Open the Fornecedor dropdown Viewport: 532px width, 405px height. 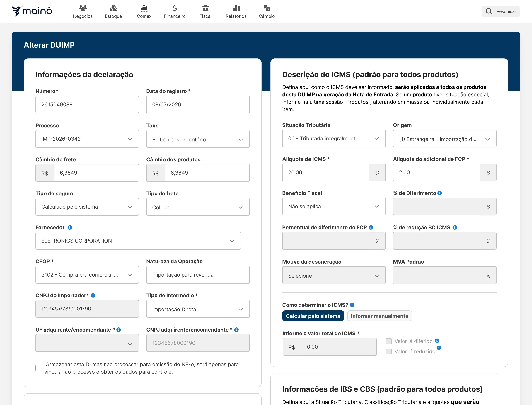pos(138,241)
